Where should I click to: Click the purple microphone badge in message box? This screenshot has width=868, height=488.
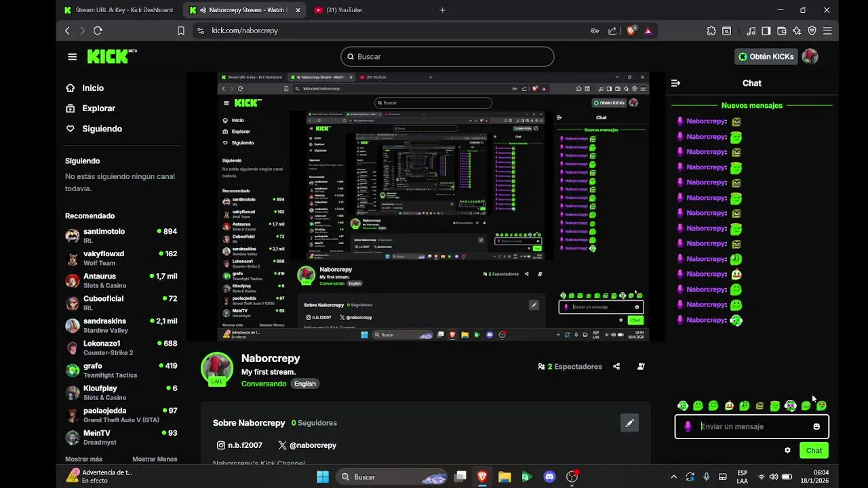pos(688,426)
